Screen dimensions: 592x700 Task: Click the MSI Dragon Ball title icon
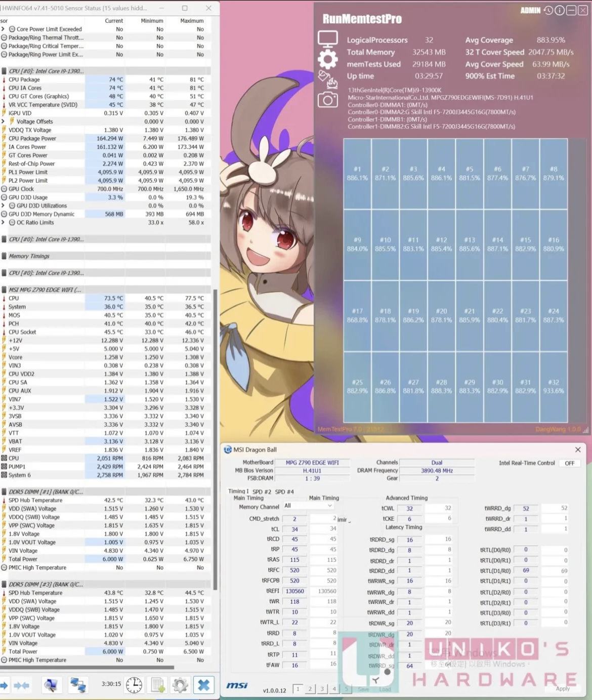click(228, 449)
